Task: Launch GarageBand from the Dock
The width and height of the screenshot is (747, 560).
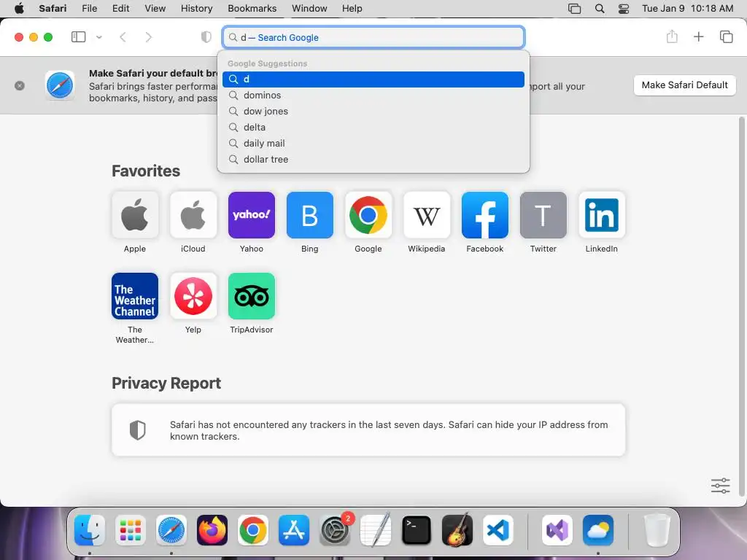Action: point(457,530)
